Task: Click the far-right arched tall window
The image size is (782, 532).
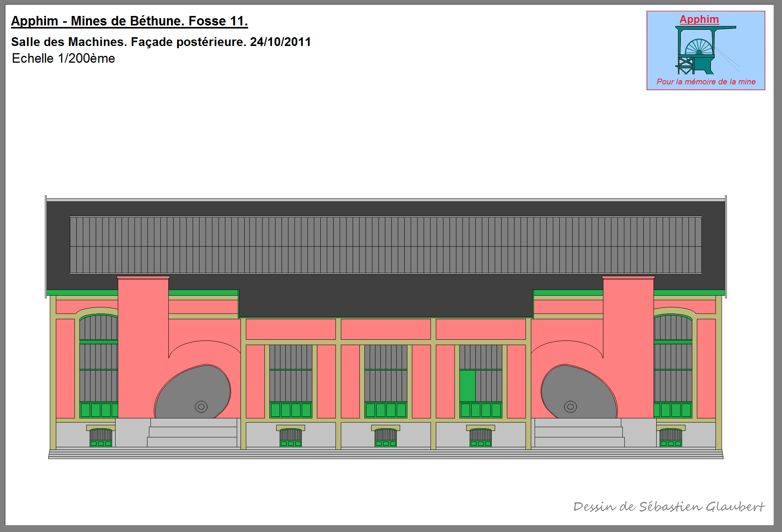Action: coord(673,365)
